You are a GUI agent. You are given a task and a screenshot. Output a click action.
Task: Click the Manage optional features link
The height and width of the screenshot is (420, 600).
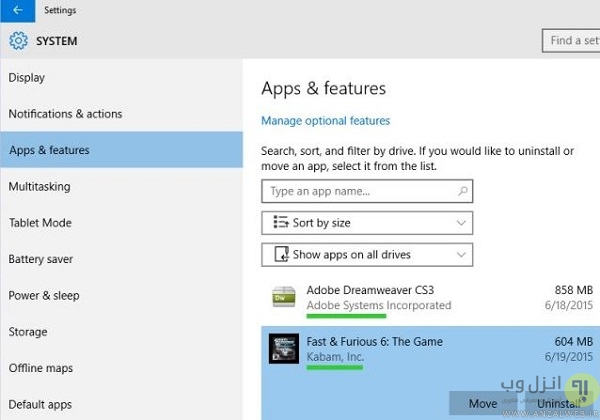[325, 121]
